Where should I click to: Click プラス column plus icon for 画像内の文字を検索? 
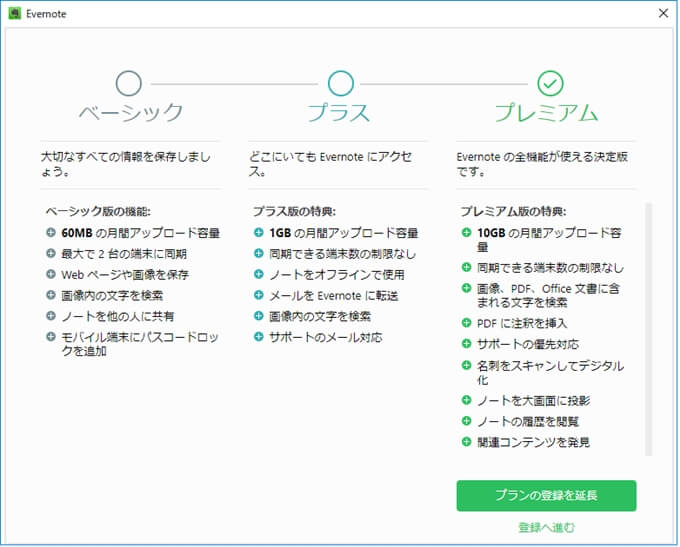point(258,316)
